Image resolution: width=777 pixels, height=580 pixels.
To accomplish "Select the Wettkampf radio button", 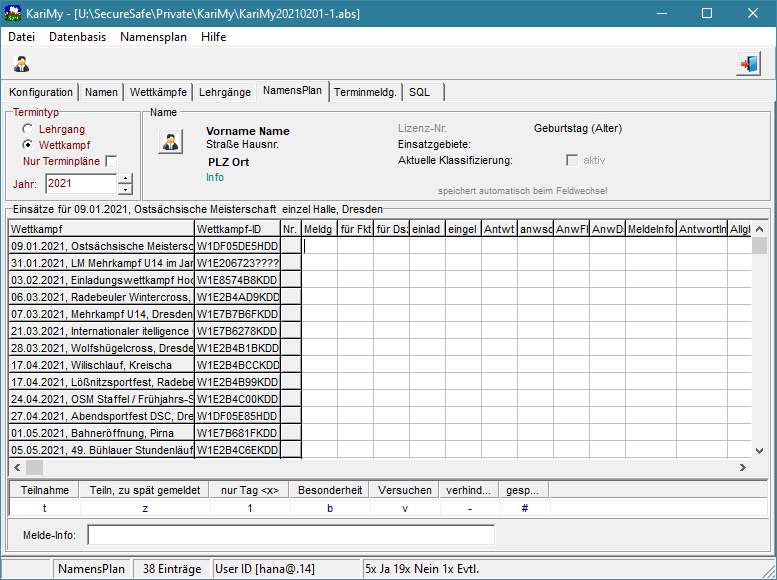I will pos(28,145).
